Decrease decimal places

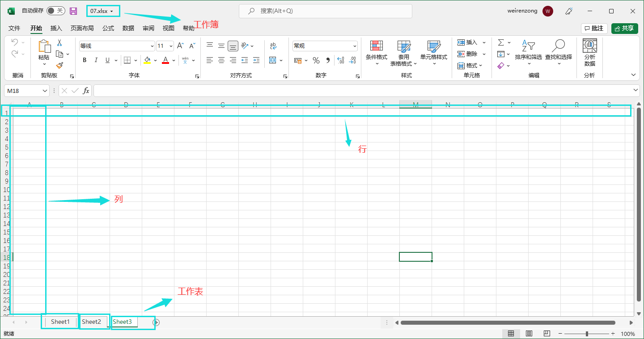[x=352, y=60]
